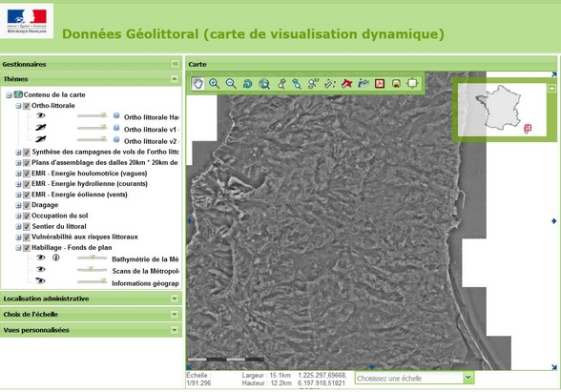Viewport: 561px width, 392px height.
Task: Click the info icon next to Bathymétrie layer
Action: (x=55, y=258)
